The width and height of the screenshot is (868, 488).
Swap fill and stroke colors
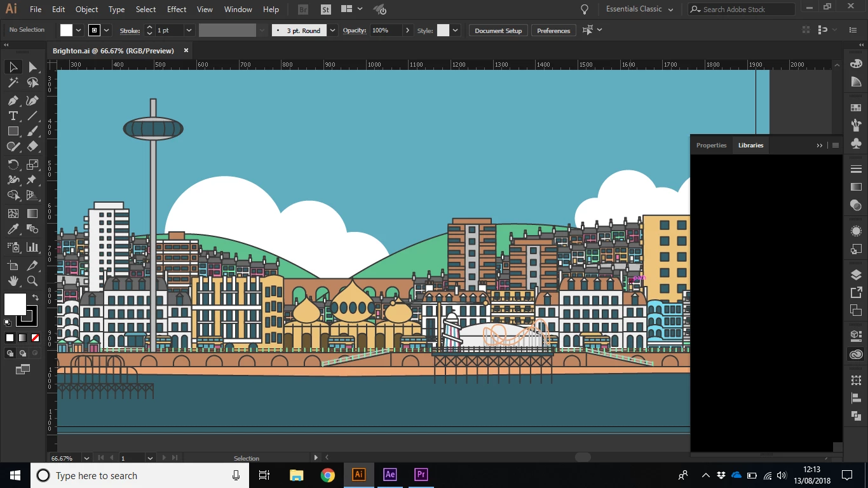pos(36,297)
